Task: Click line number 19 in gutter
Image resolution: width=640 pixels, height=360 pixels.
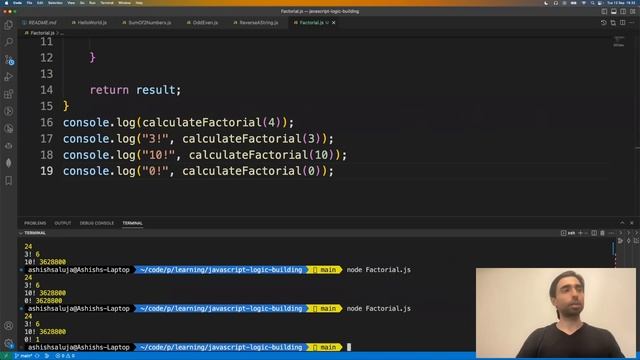Action: pos(47,171)
